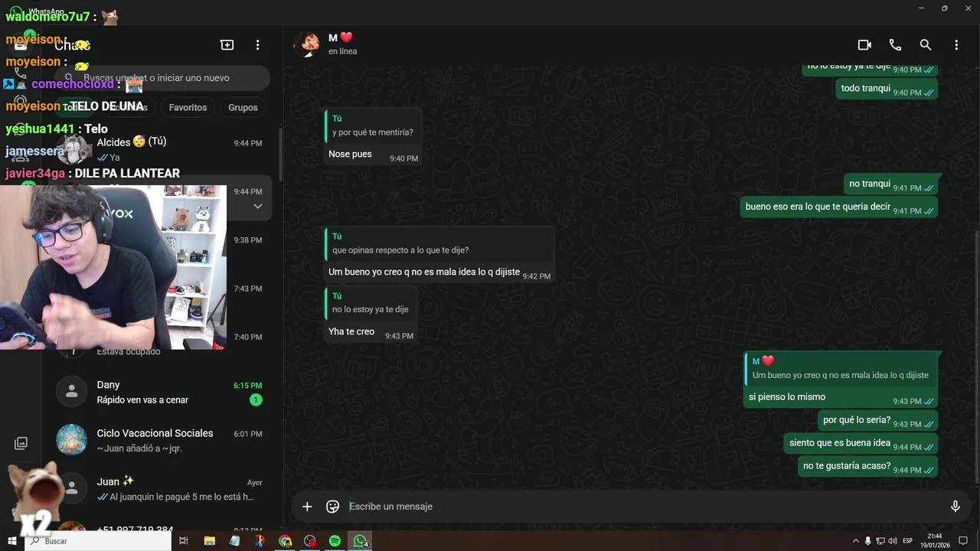Viewport: 980px width, 551px height.
Task: Switch ESP keyboard language indicator
Action: click(908, 541)
